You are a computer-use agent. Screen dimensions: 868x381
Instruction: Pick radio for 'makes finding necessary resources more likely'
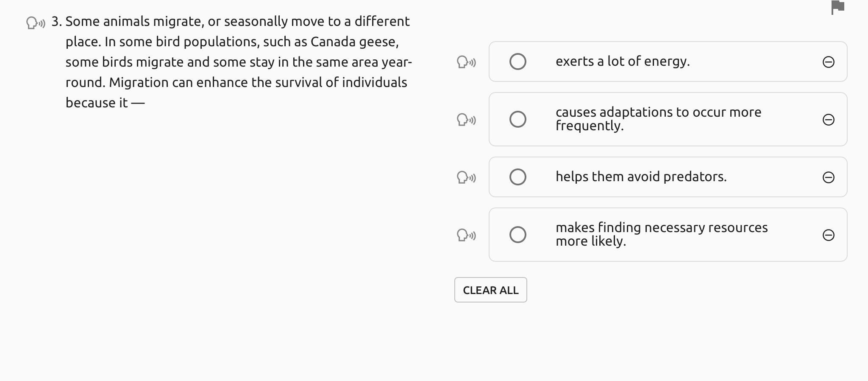pos(517,235)
